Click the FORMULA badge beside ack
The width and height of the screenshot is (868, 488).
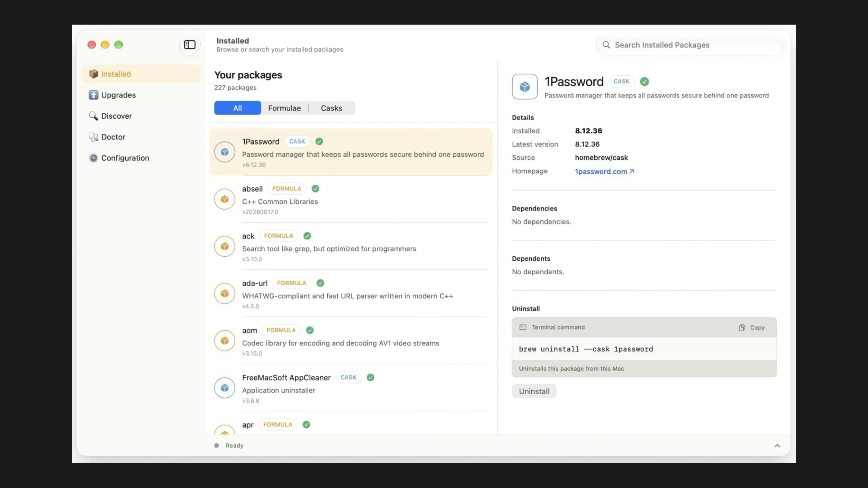tap(278, 236)
